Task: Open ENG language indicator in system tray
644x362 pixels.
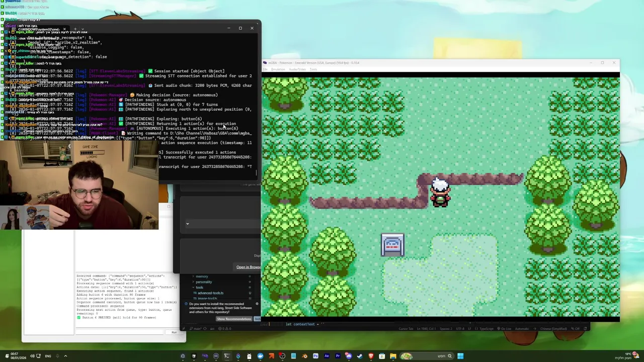Action: click(x=48, y=356)
